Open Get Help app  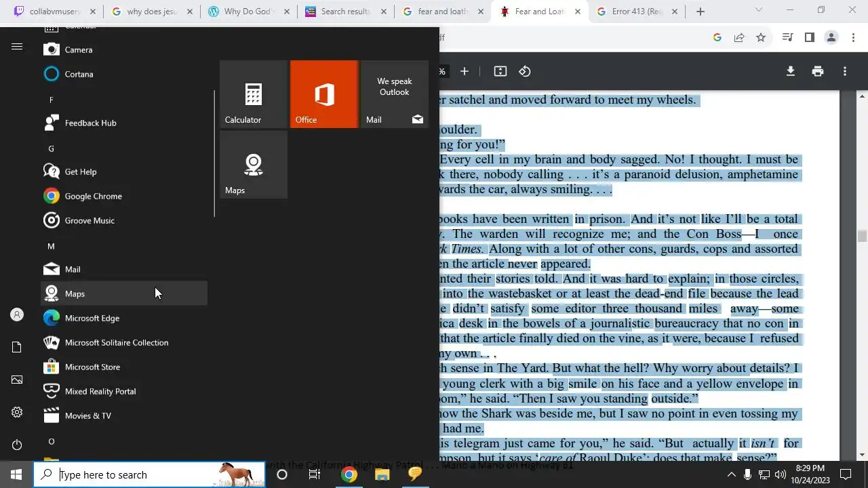(124, 171)
